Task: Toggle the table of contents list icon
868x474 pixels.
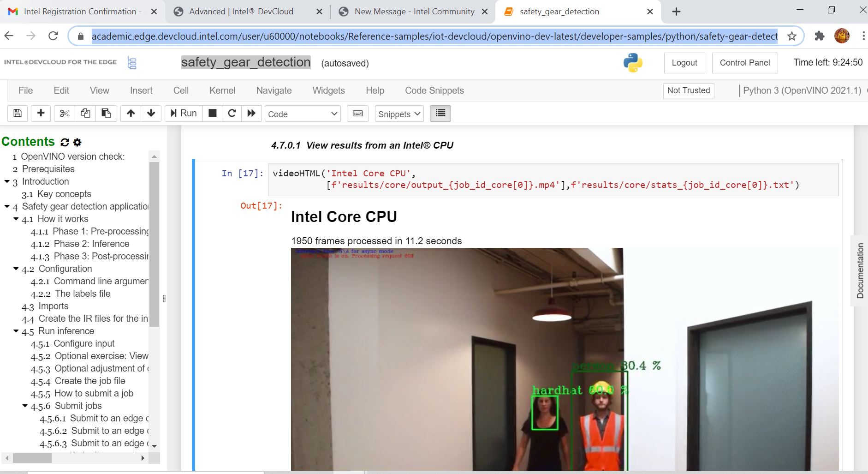Action: 440,113
